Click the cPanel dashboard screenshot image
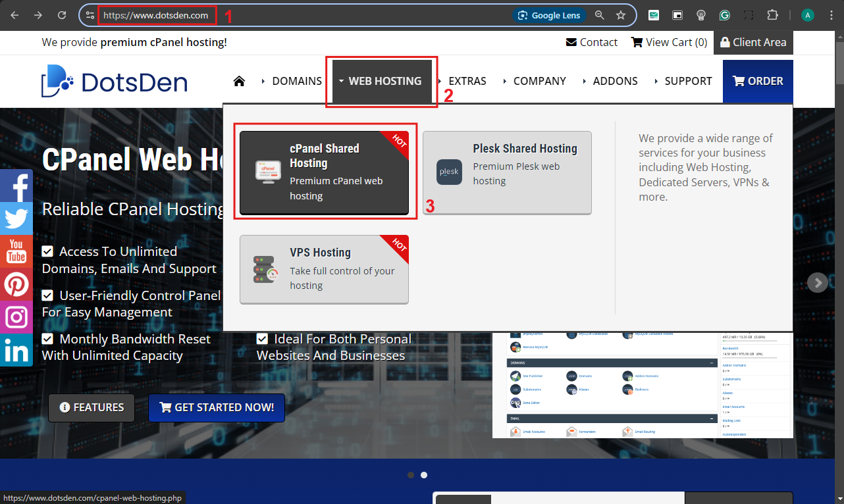Image resolution: width=844 pixels, height=504 pixels. coord(643,384)
